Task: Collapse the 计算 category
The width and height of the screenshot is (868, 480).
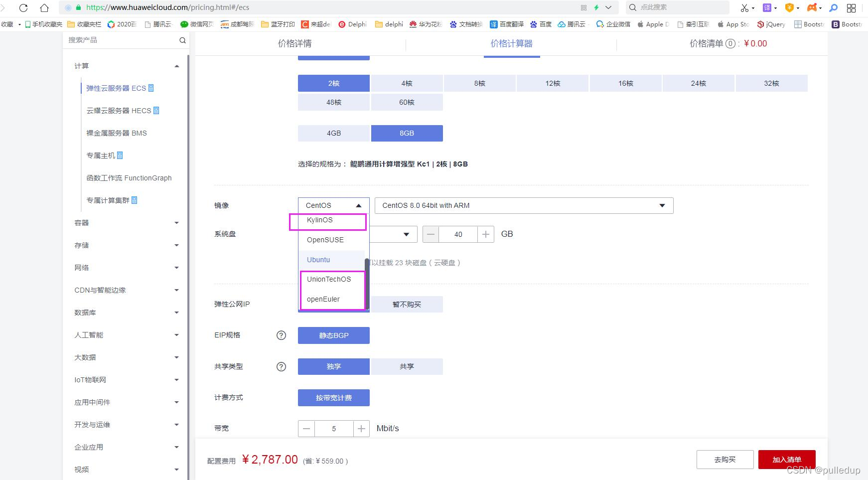Action: (176, 66)
